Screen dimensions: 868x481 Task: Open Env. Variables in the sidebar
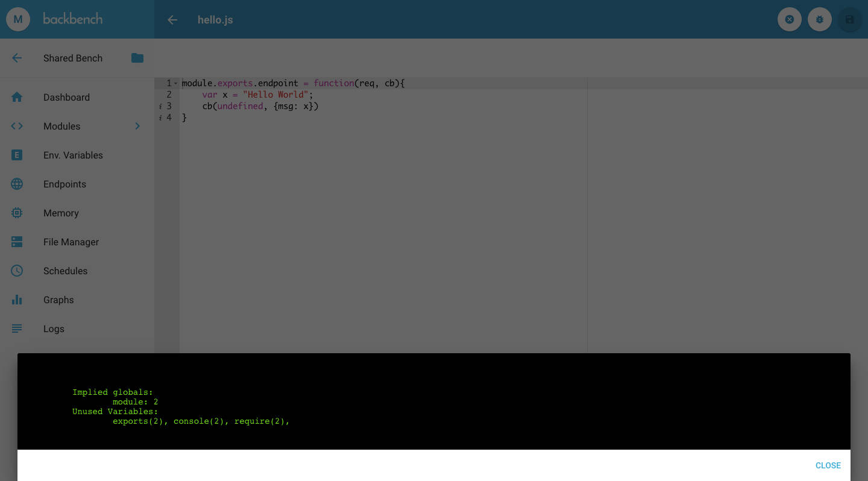coord(73,155)
